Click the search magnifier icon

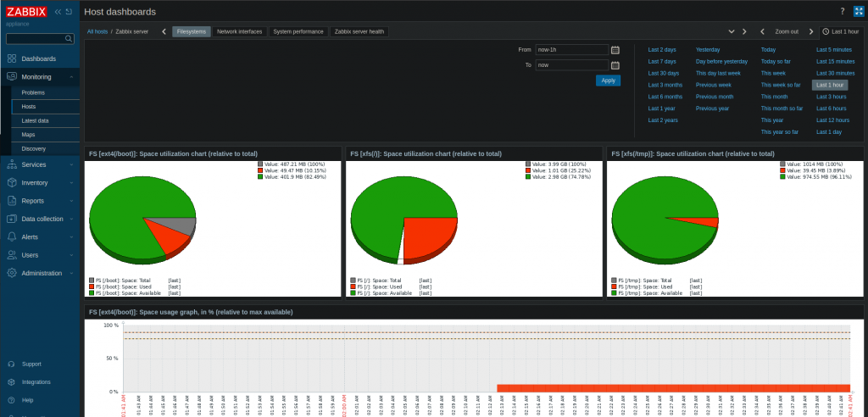tap(69, 39)
